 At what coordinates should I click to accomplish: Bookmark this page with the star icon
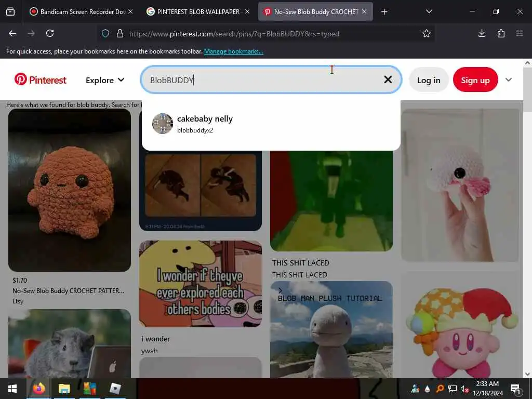(427, 33)
